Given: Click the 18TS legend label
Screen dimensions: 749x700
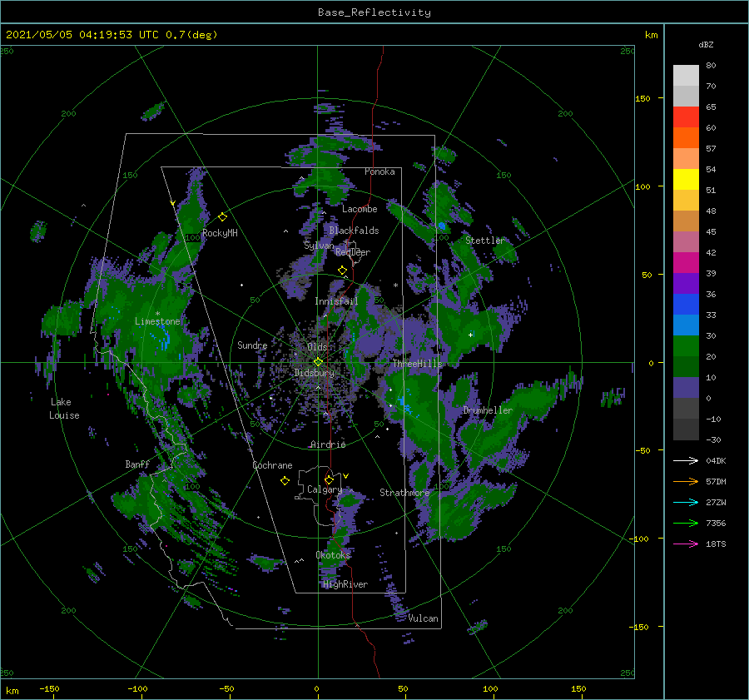Looking at the screenshot, I should click(x=716, y=544).
